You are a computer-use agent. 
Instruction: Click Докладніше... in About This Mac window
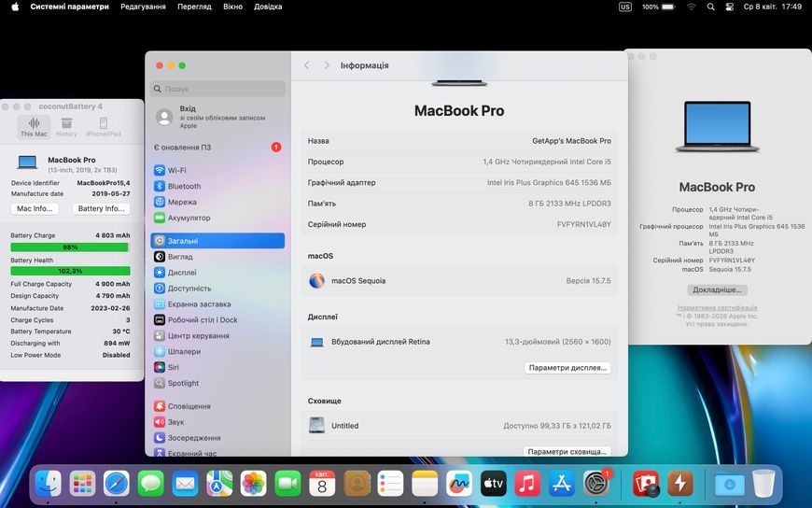tap(717, 289)
